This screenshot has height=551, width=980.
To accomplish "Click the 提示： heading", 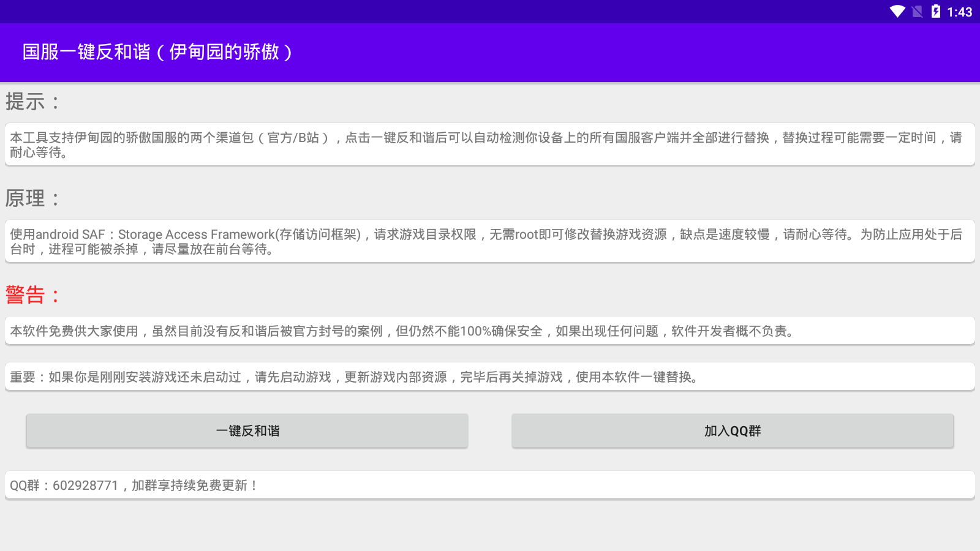I will point(34,102).
